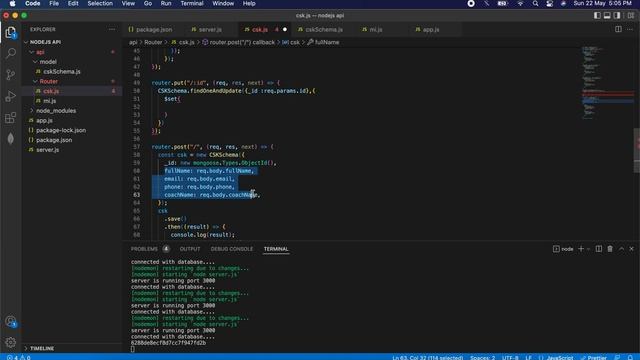Image resolution: width=640 pixels, height=360 pixels.
Task: Open the Terminal menu in menu bar
Action: [192, 4]
